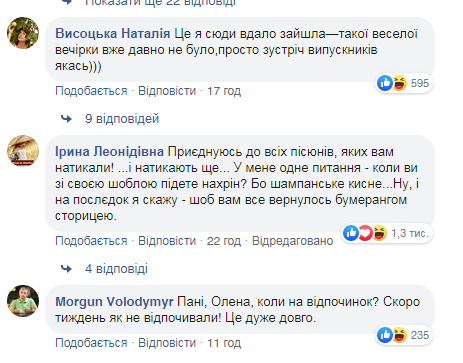Click the blue thumbs-up icon beside 1,3 тис.

pyautogui.click(x=351, y=233)
